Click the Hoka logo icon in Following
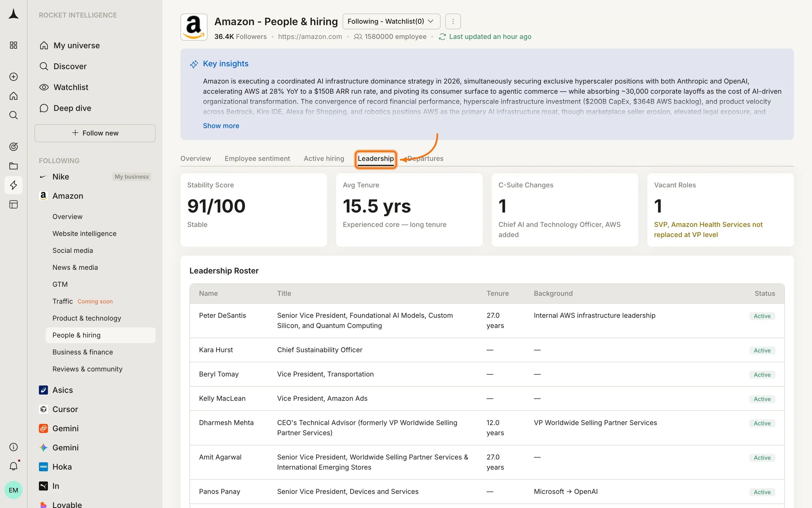812x508 pixels. 43,467
